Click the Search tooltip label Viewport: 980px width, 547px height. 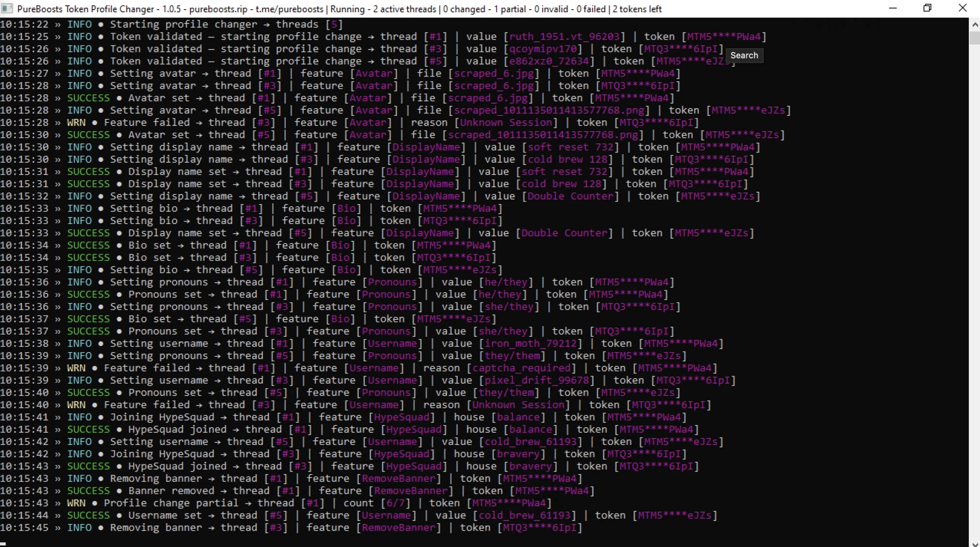[x=744, y=55]
